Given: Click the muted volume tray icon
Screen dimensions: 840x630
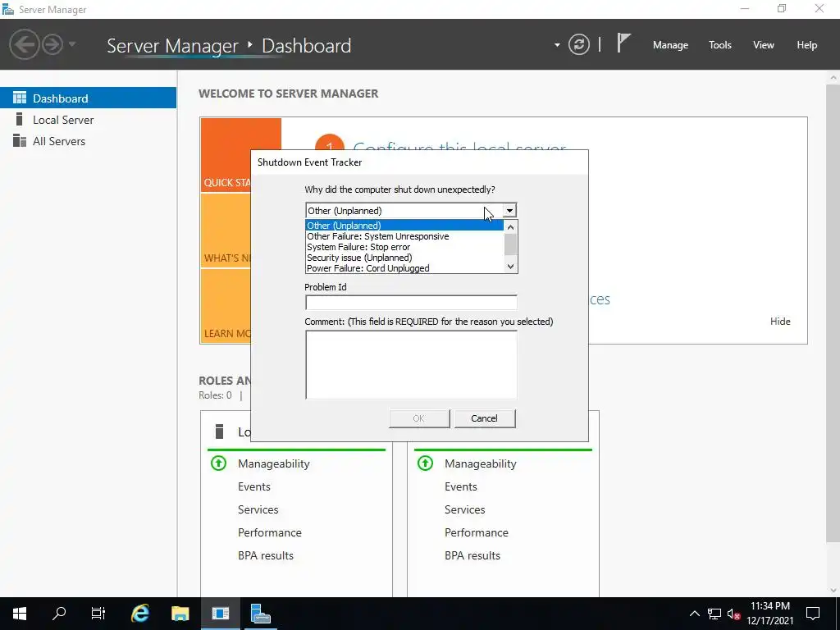Looking at the screenshot, I should (x=733, y=614).
